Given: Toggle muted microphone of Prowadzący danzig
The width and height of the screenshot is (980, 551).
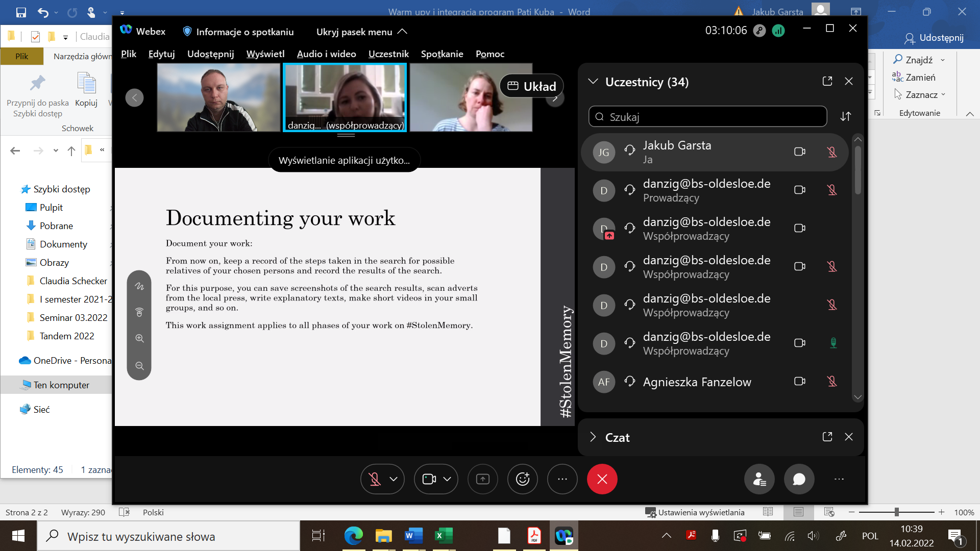Looking at the screenshot, I should 832,190.
